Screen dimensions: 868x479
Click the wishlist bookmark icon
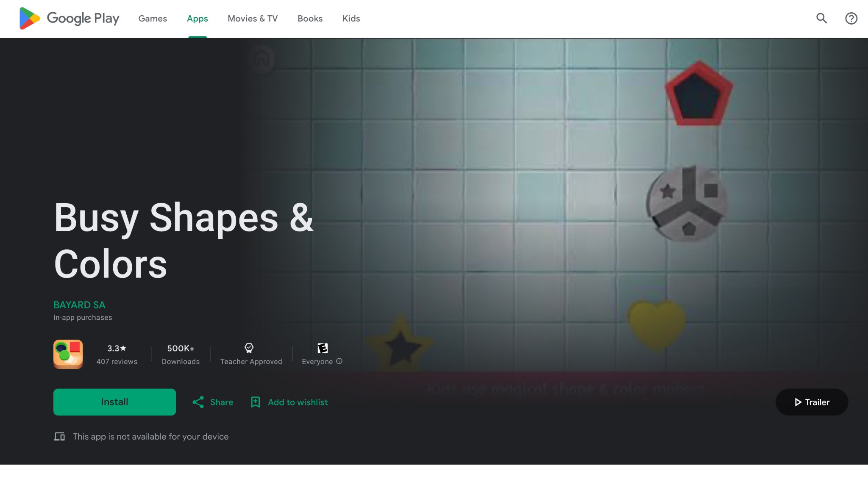[x=255, y=402]
